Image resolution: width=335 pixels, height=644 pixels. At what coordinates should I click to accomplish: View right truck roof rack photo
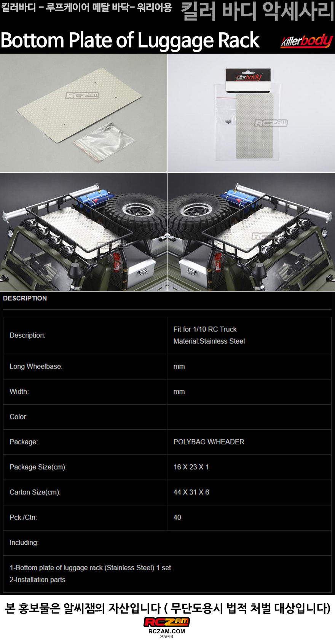(251, 232)
